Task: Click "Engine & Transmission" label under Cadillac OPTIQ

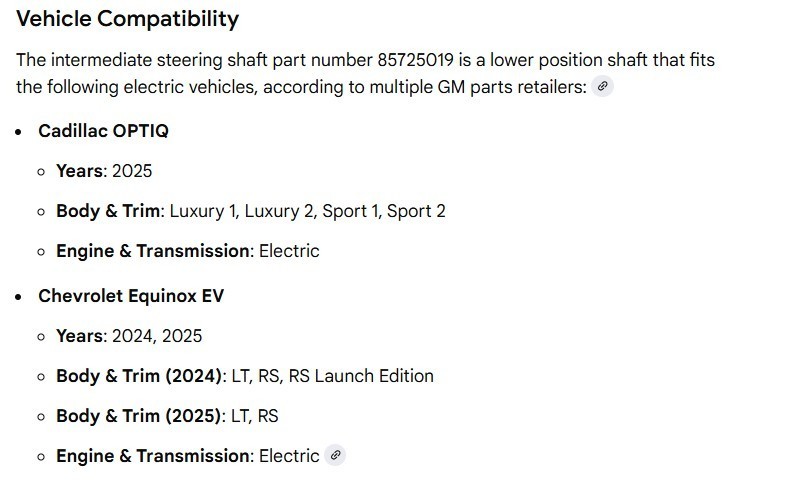Action: coord(153,251)
